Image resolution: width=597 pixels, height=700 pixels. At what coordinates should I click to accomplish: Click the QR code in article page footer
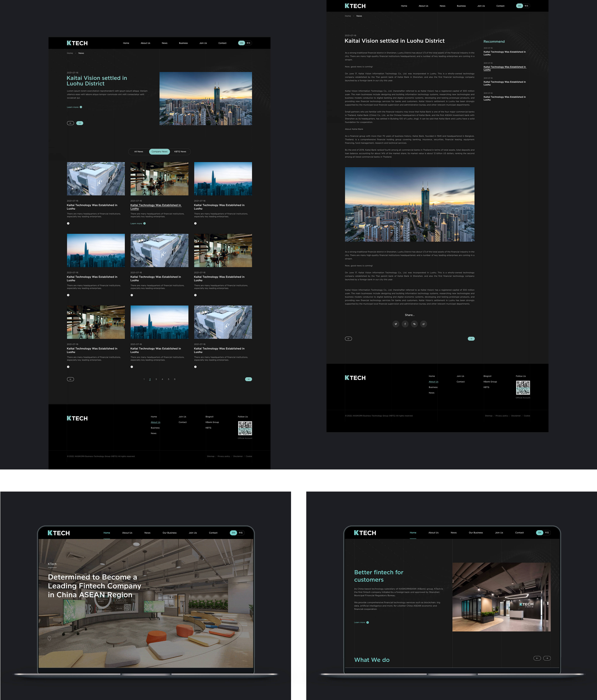[523, 387]
